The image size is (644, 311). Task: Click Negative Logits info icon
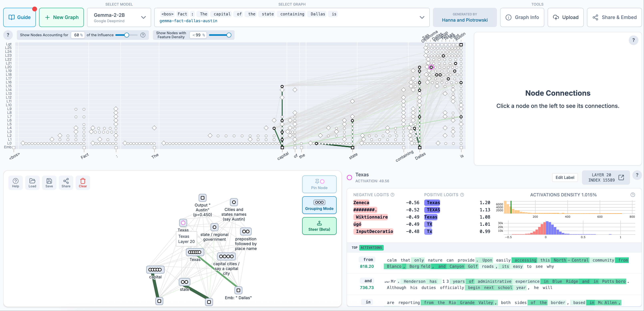[x=392, y=195]
